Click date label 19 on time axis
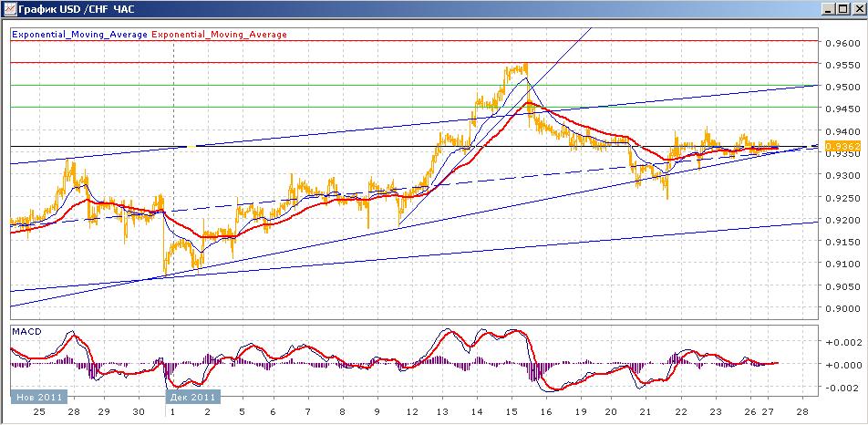The image size is (868, 425). click(x=580, y=412)
